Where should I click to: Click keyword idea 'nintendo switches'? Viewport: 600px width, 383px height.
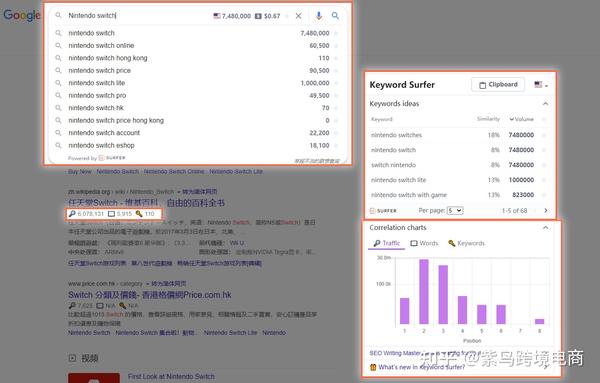(x=396, y=135)
